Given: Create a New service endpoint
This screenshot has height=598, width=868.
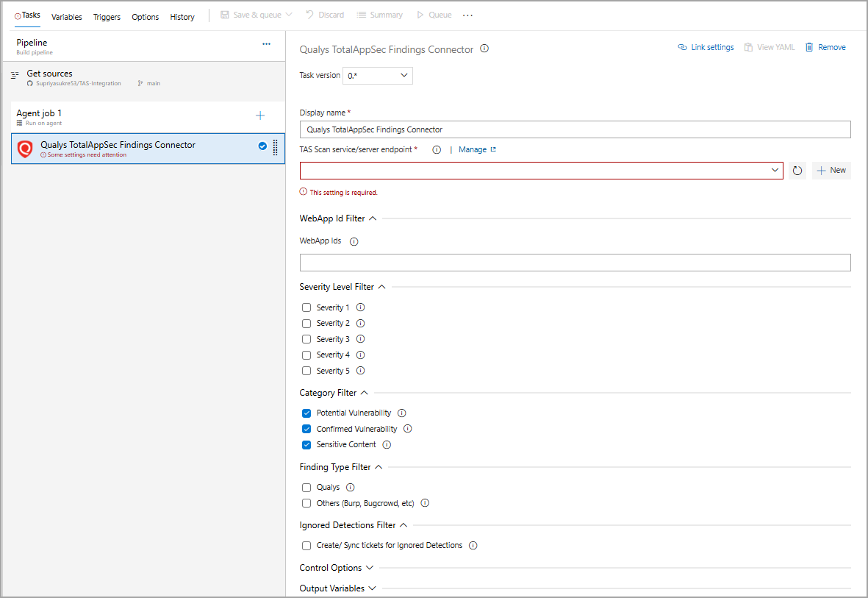Looking at the screenshot, I should [x=831, y=171].
